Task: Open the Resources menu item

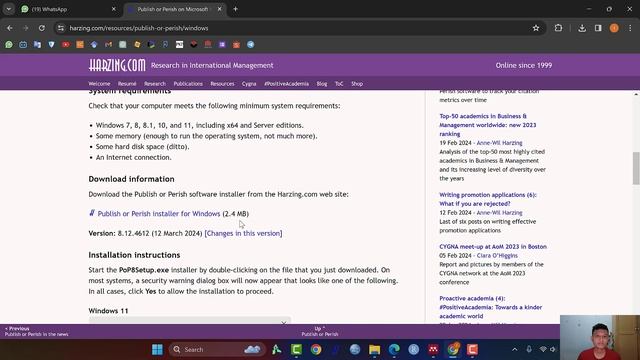Action: 222,84
